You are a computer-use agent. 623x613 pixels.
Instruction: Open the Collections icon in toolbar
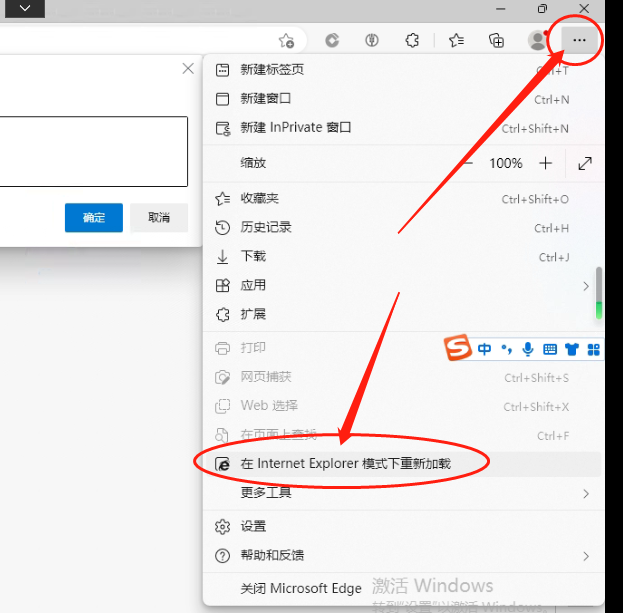tap(496, 40)
